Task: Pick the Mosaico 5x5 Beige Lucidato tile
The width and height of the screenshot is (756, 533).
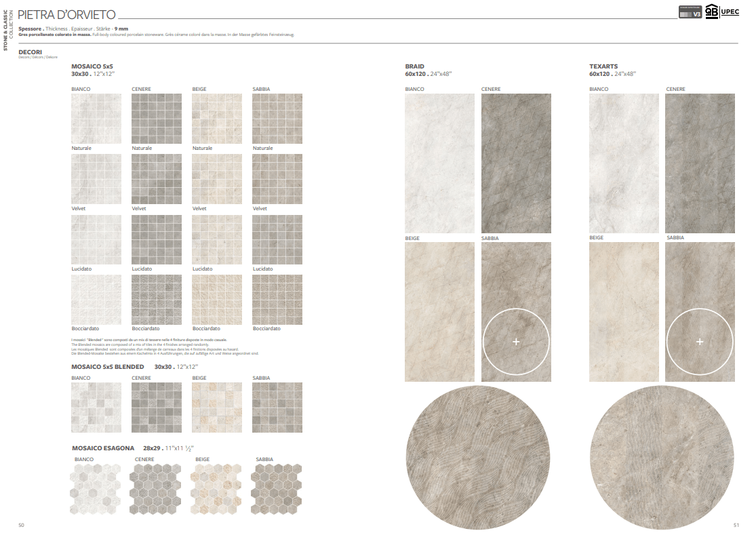Action: tap(217, 240)
